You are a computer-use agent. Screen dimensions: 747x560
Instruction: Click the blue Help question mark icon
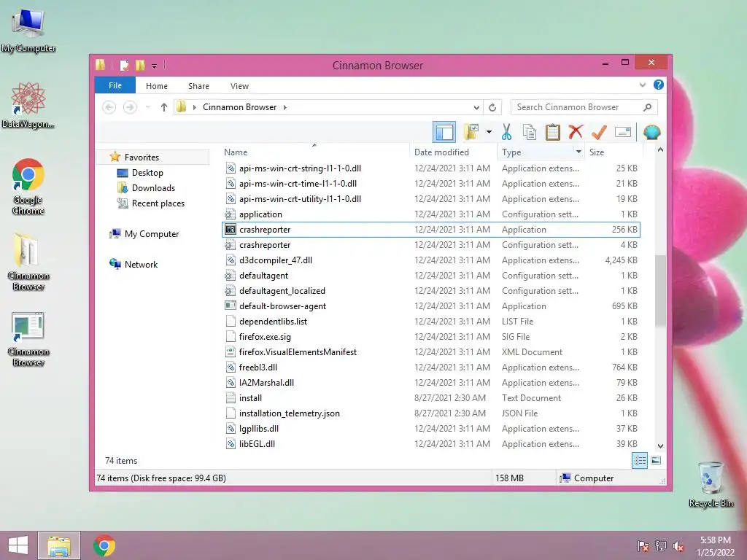click(x=659, y=85)
